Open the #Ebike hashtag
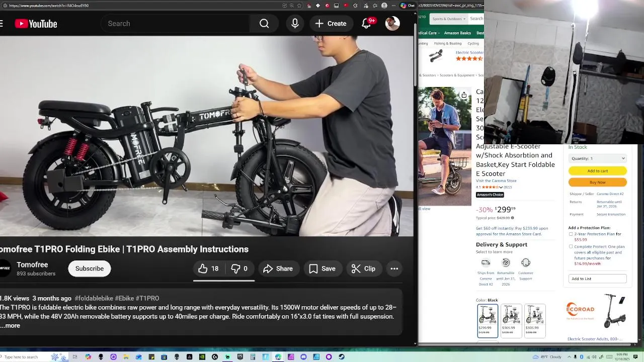This screenshot has height=362, width=644. (x=124, y=298)
